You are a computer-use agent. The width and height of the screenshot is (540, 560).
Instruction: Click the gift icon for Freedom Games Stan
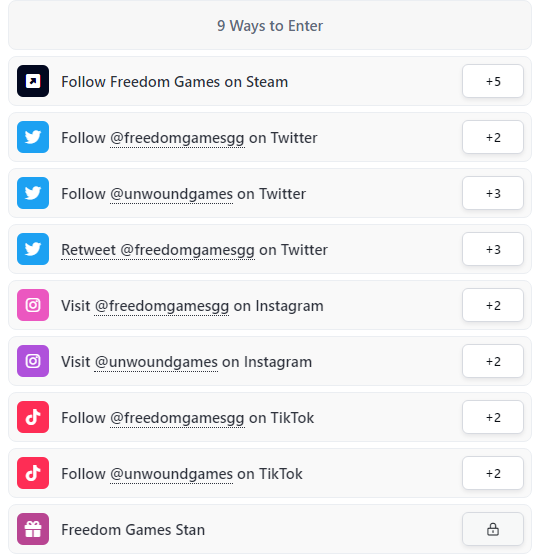pyautogui.click(x=33, y=529)
